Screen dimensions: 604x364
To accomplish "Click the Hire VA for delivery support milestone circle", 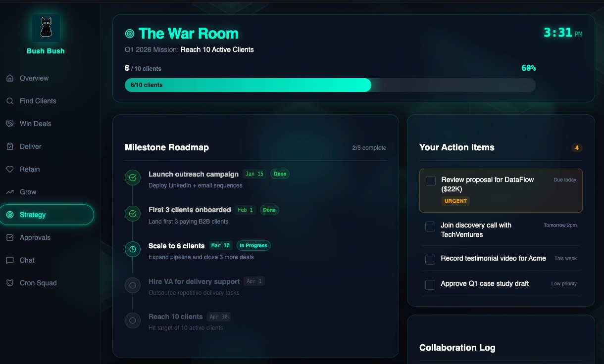I will coord(133,285).
